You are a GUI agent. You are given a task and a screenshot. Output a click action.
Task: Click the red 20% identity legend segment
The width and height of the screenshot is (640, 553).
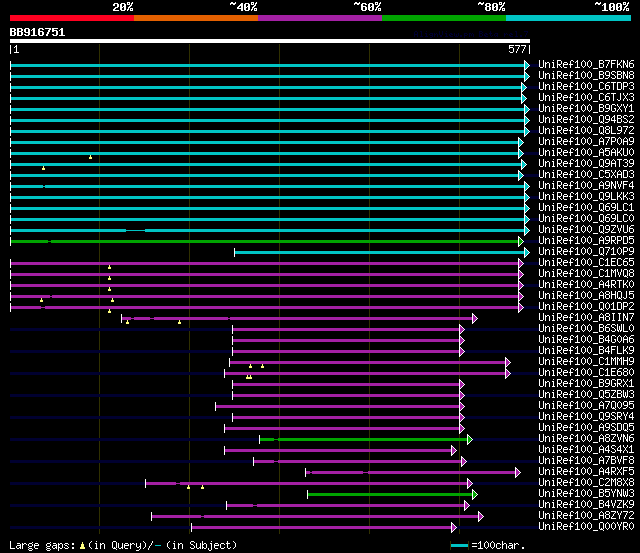pos(72,18)
